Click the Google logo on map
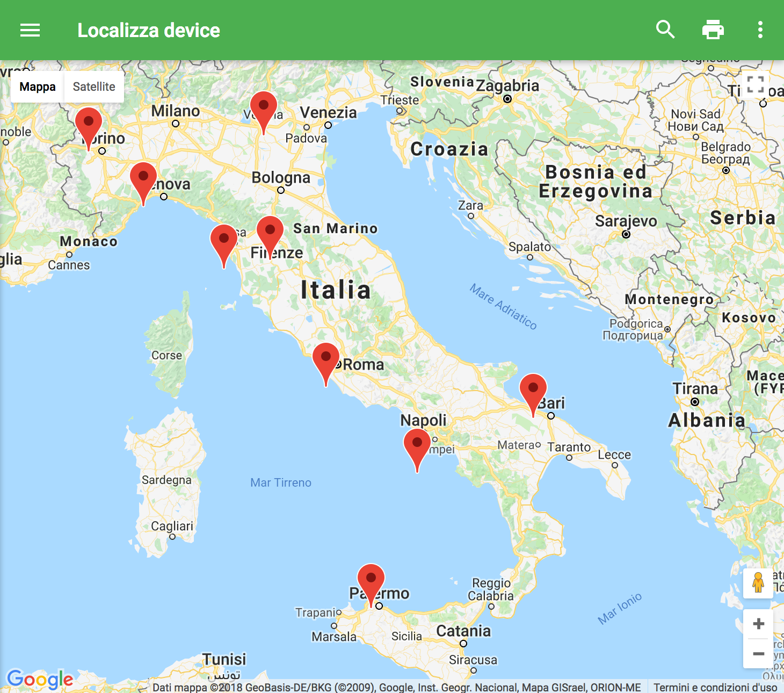 pyautogui.click(x=40, y=679)
